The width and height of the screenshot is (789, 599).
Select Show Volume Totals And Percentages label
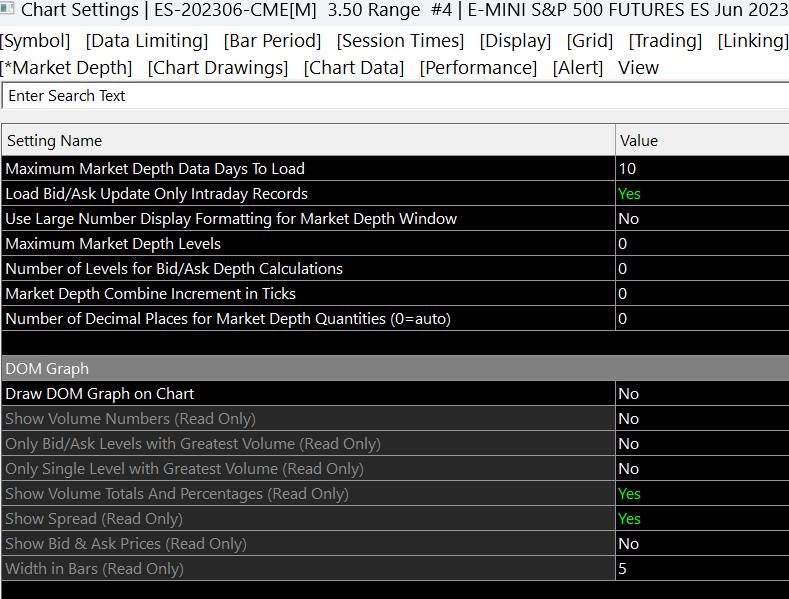[x=177, y=494]
